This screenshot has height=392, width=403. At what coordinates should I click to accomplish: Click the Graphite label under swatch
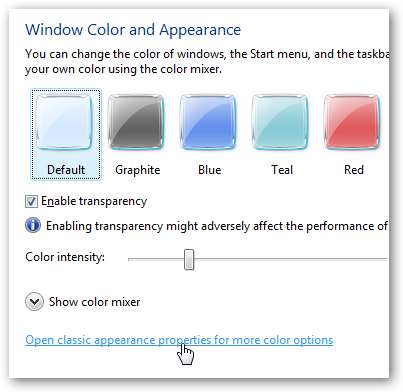[138, 170]
